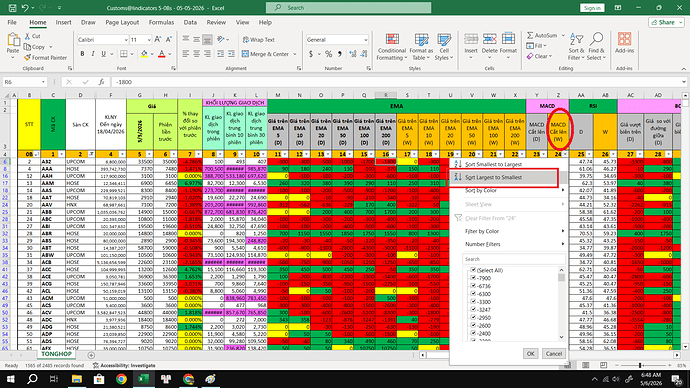Uncheck the -2600 filter value
This screenshot has height=388, width=690.
pos(473,326)
